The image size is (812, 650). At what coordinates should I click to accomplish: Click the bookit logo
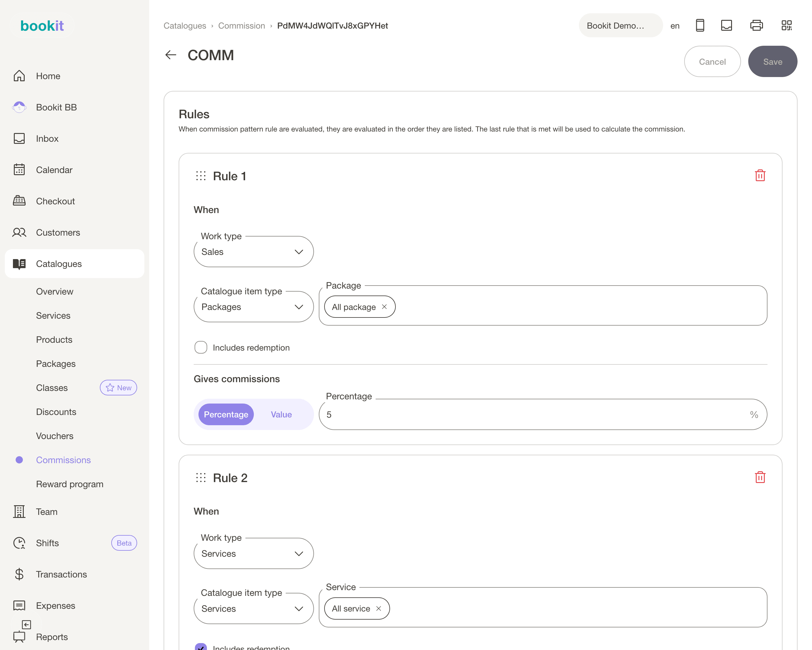point(42,26)
